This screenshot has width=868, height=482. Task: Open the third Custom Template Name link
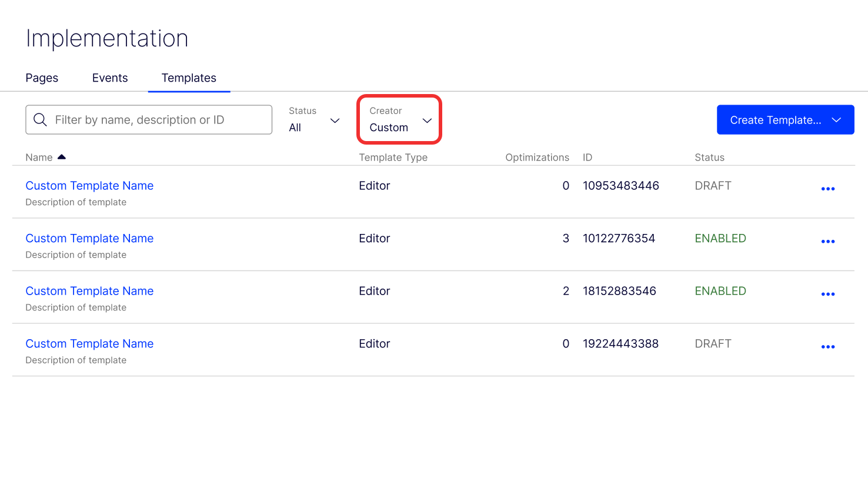[89, 291]
